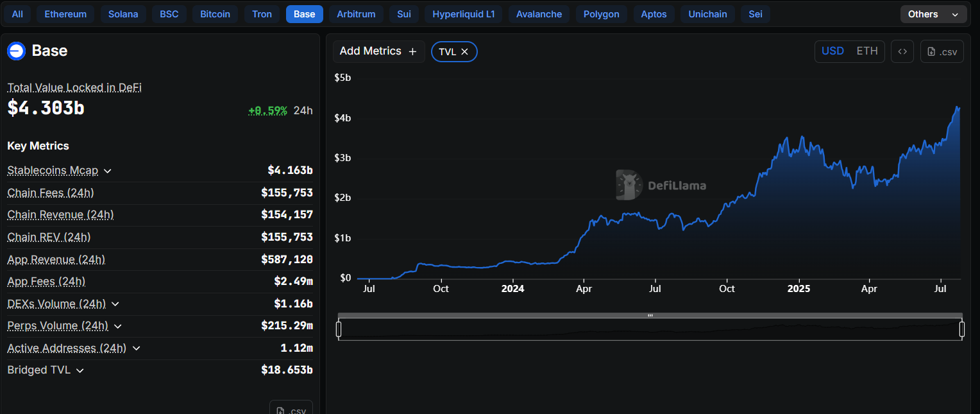Select the BSC chain tab
The width and height of the screenshot is (980, 414).
coord(169,14)
